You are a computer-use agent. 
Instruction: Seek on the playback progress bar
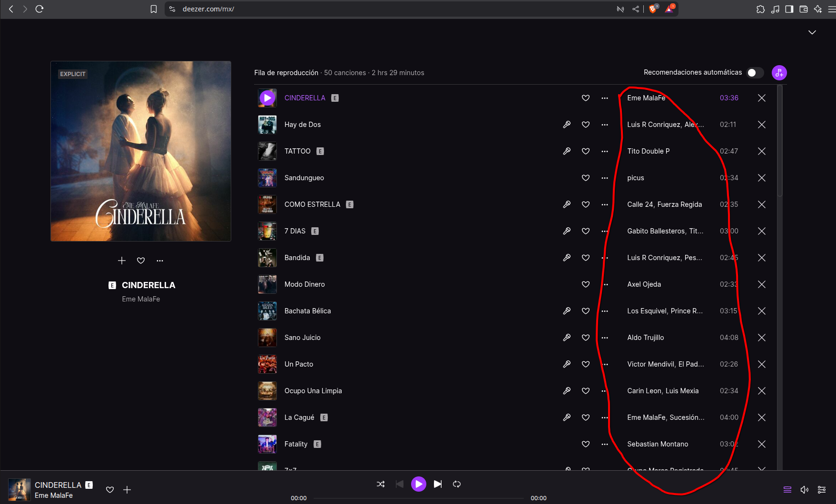pyautogui.click(x=419, y=498)
